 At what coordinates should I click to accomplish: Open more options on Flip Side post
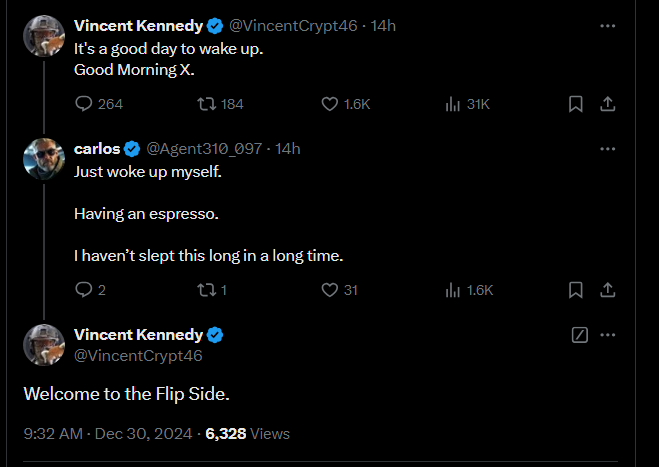coord(607,335)
